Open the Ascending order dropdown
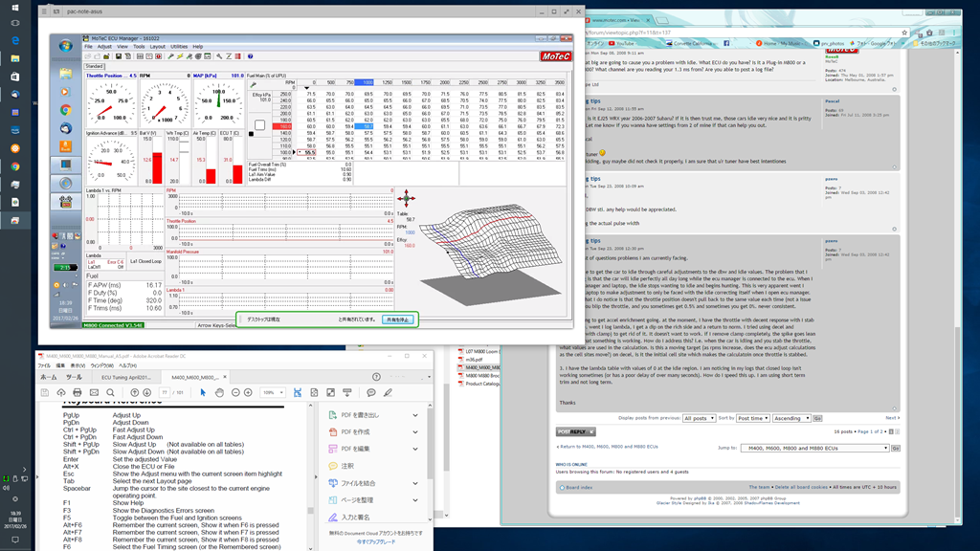 791,418
